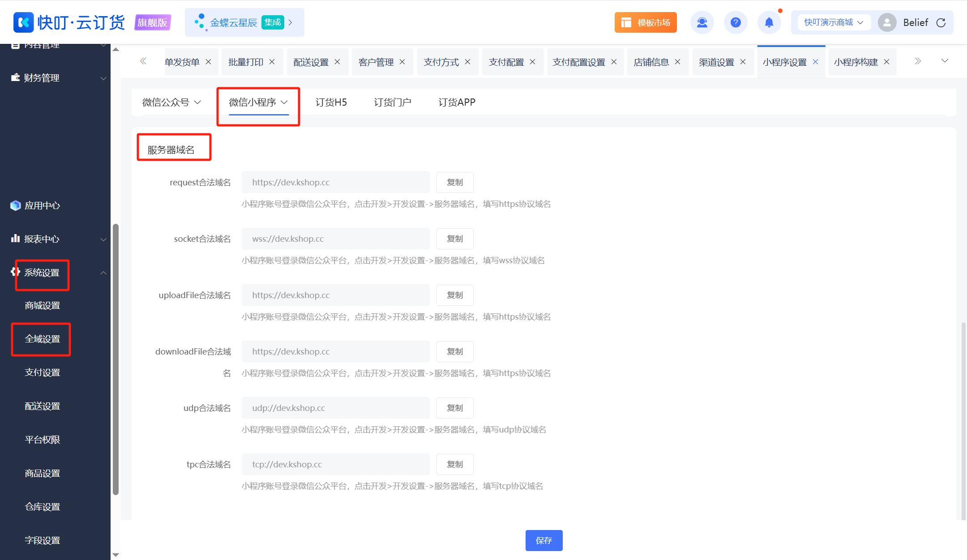Copy the socket合法域名 value

point(455,239)
